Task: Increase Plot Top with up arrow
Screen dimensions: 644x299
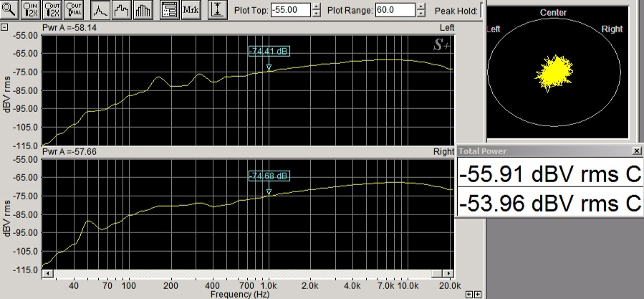Action: pyautogui.click(x=316, y=6)
